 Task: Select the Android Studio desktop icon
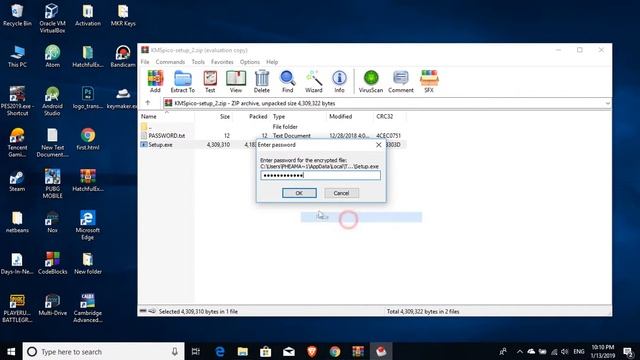click(x=52, y=101)
